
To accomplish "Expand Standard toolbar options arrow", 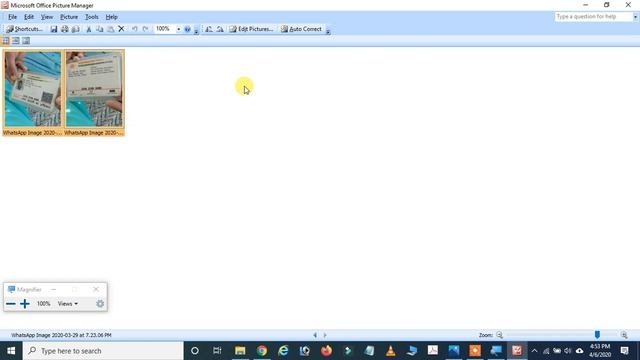I will point(196,30).
